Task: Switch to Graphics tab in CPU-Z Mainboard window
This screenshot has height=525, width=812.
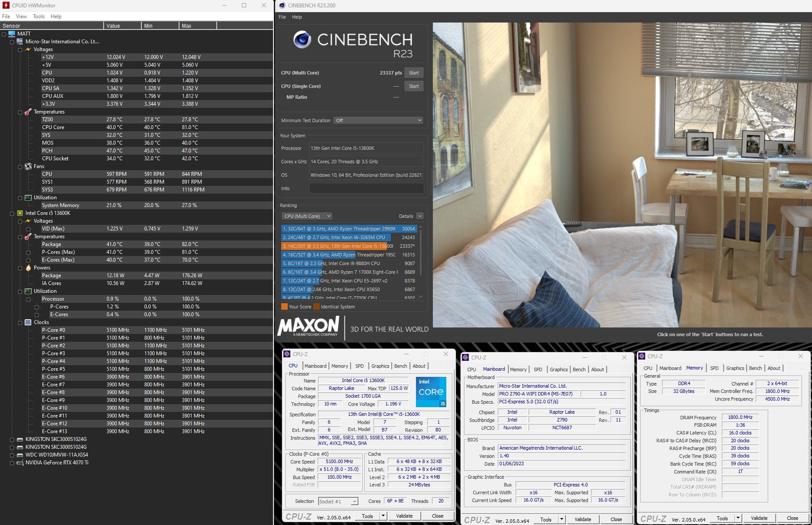Action: point(559,369)
